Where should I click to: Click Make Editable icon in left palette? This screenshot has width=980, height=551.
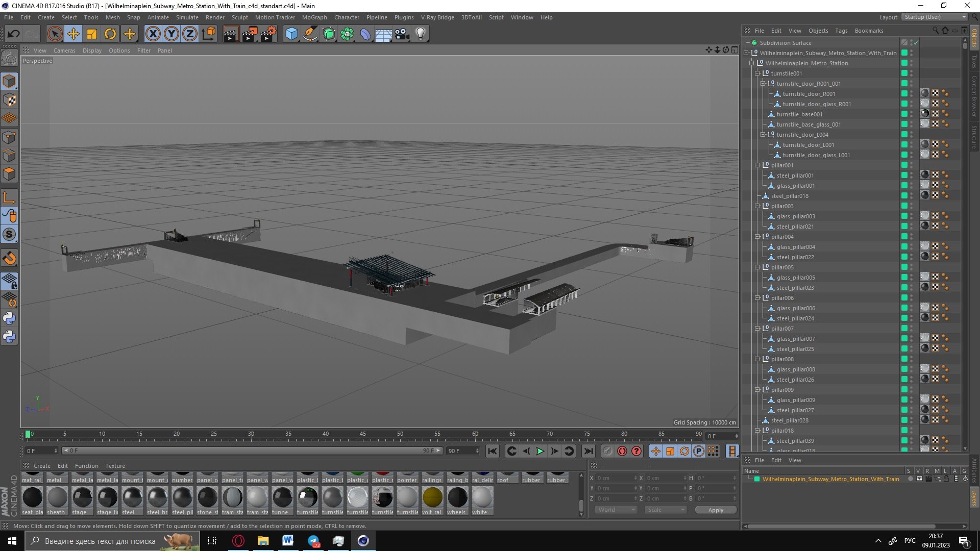(9, 58)
